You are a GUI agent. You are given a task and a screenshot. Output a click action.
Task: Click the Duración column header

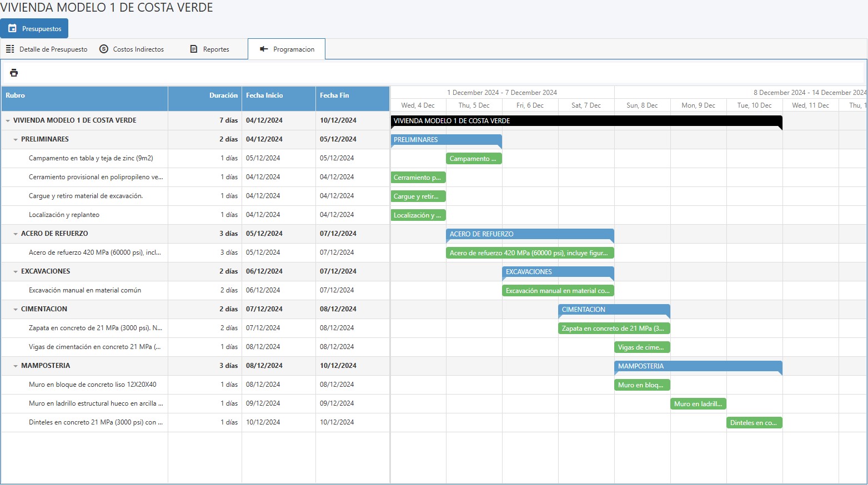(223, 95)
